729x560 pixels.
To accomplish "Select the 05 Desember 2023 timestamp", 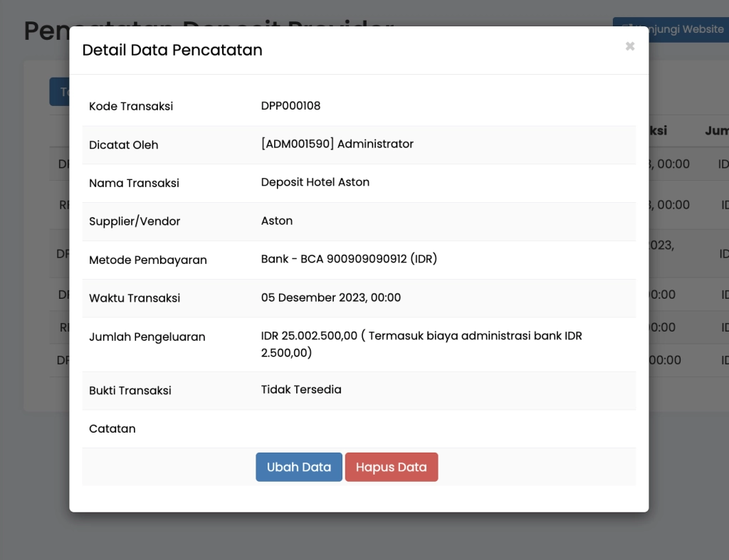I will 331,297.
